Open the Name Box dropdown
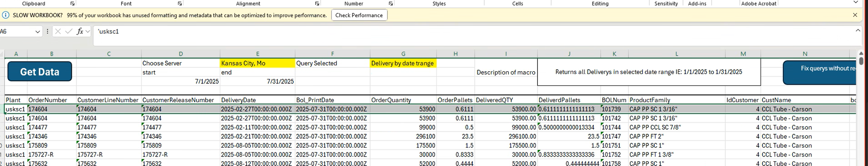Viewport: 868px width, 166px height. point(38,32)
